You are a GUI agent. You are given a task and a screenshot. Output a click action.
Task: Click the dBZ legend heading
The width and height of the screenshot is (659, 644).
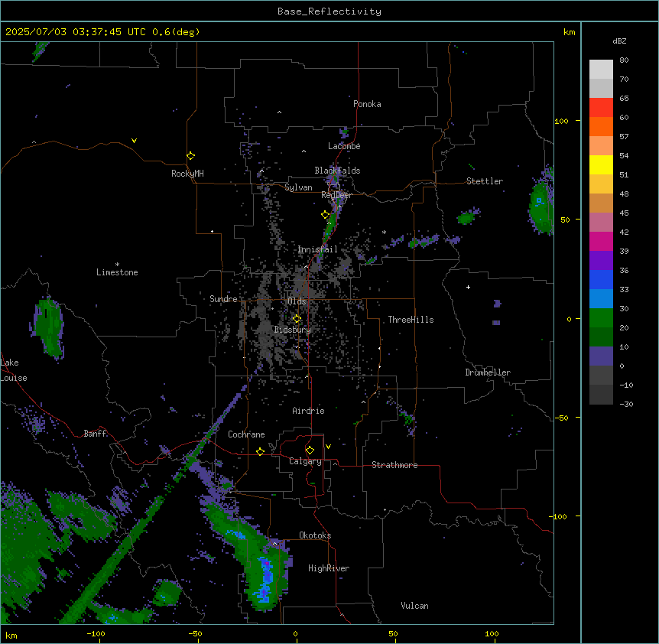click(619, 41)
